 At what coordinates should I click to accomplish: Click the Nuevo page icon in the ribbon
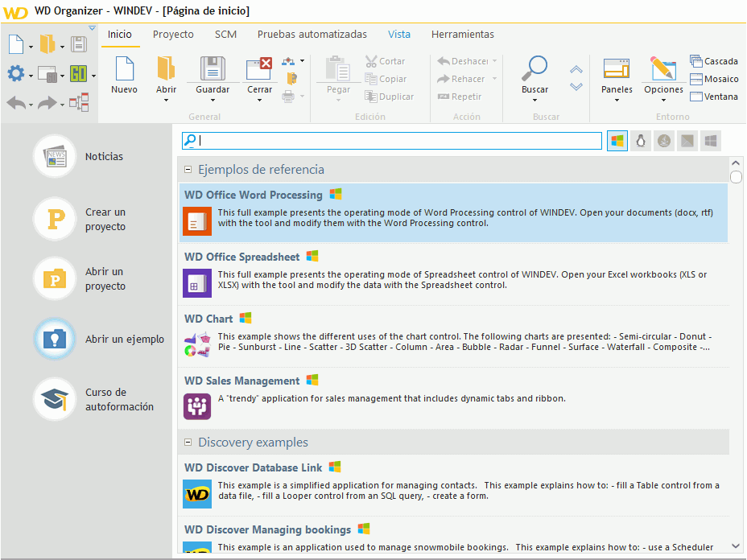click(x=124, y=68)
